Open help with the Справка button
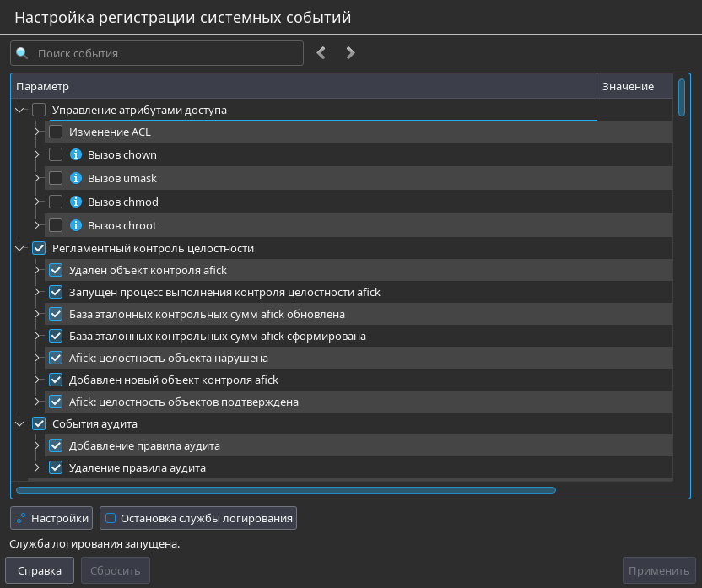Screen dimensions: 702x588 [40, 570]
